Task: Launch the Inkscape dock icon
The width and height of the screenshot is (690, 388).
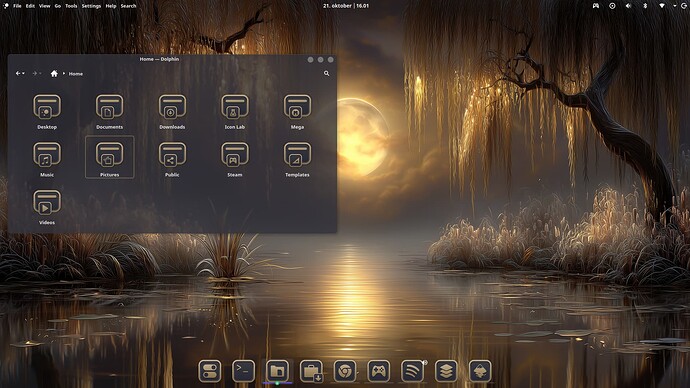Action: click(x=480, y=371)
